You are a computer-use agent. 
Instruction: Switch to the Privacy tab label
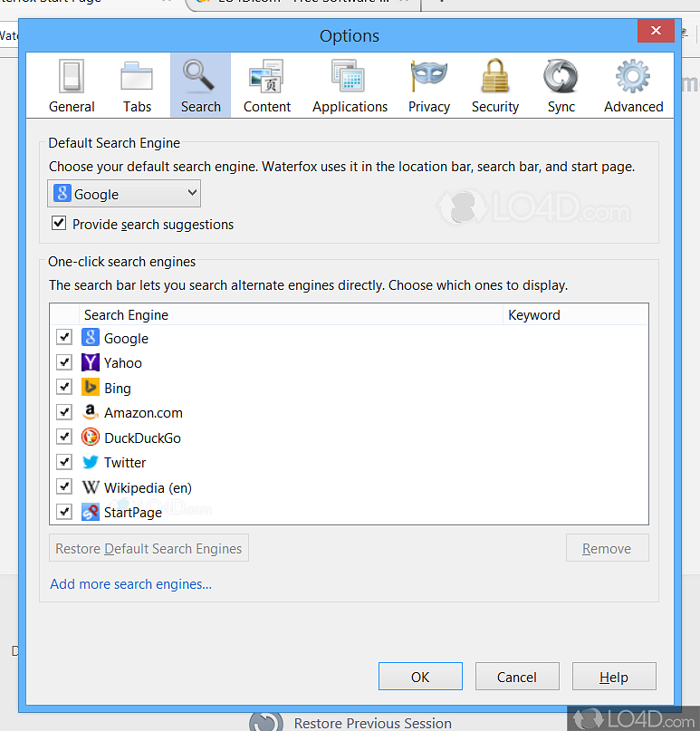(429, 107)
